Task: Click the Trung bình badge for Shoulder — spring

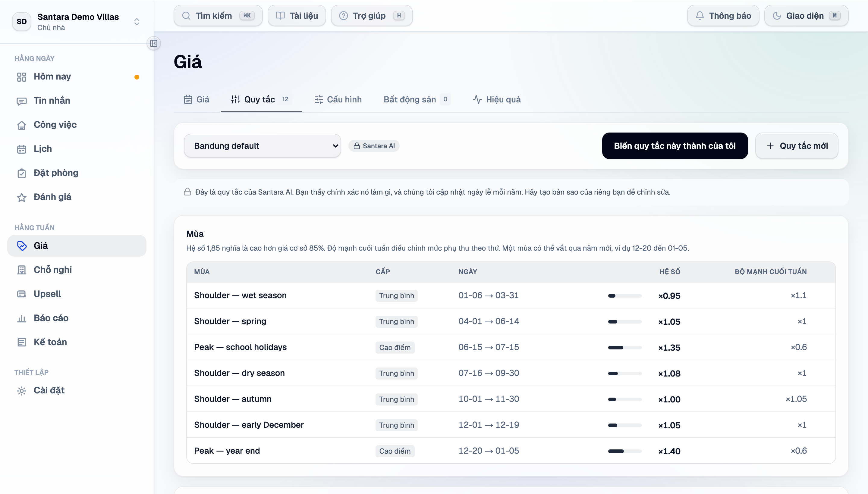Action: pos(397,322)
